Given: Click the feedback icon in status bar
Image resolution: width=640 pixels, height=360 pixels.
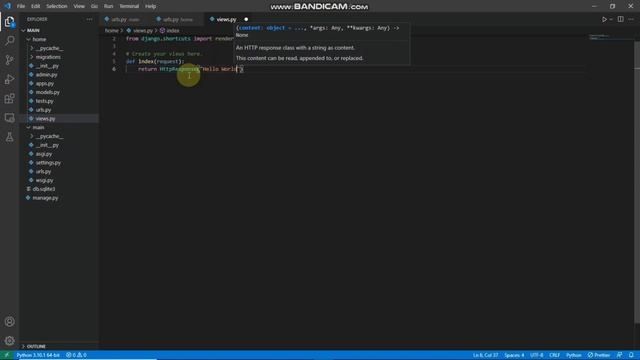Looking at the screenshot, I should pyautogui.click(x=620, y=355).
